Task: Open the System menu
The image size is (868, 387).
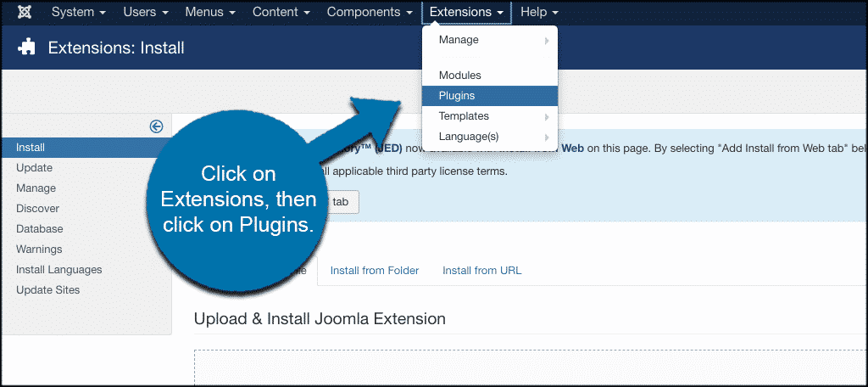Action: point(79,12)
